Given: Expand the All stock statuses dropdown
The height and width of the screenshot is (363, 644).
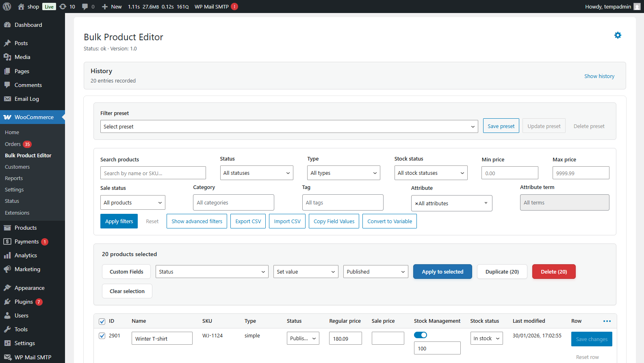Looking at the screenshot, I should (x=431, y=173).
